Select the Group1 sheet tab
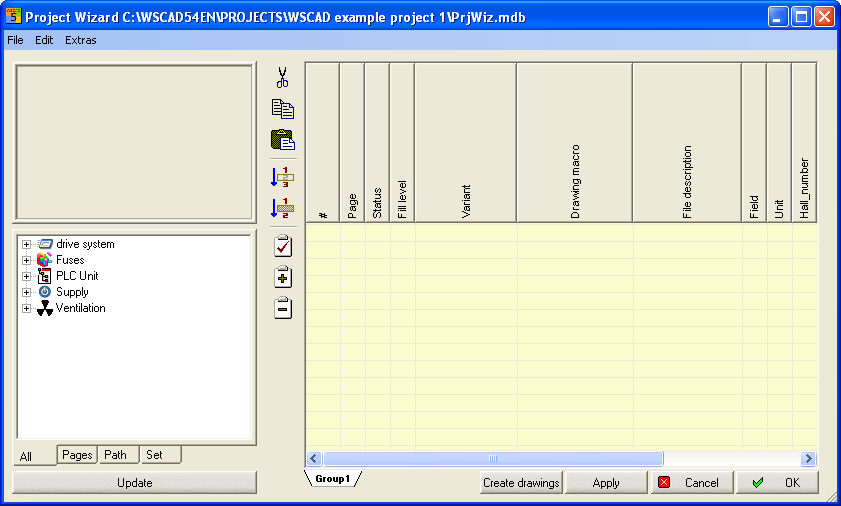Image resolution: width=841 pixels, height=506 pixels. point(333,479)
